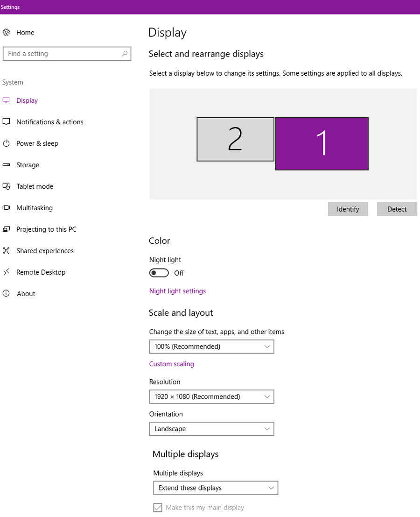Select display 2 monitor box
Image resolution: width=420 pixels, height=517 pixels.
(235, 140)
